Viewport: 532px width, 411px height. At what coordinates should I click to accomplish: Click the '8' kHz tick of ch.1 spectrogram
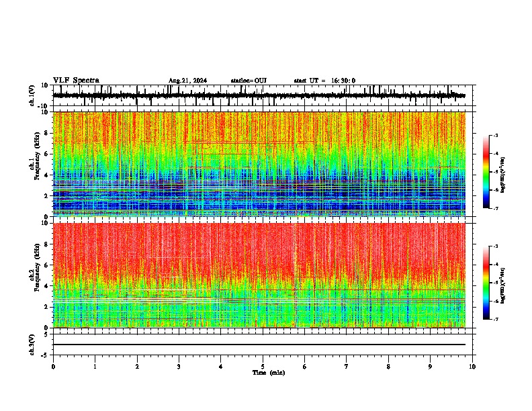pos(47,133)
